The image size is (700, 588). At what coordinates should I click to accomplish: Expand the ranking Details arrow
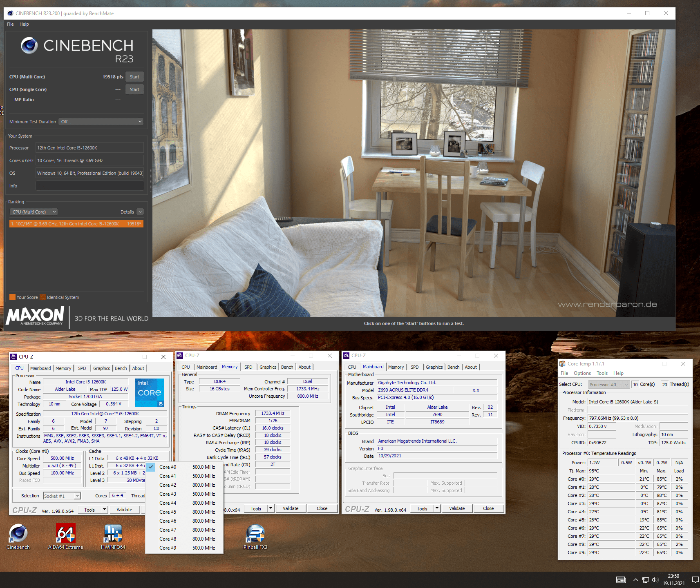[140, 212]
